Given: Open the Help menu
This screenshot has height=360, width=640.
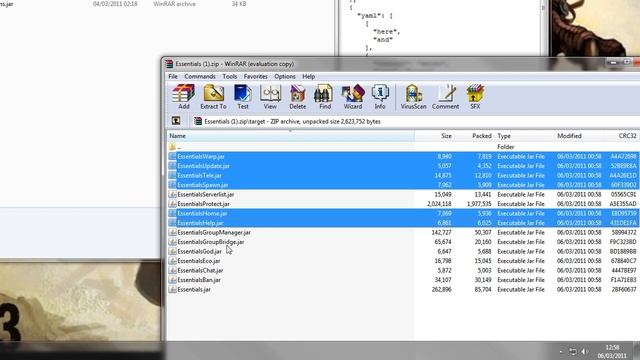Looking at the screenshot, I should coord(309,76).
